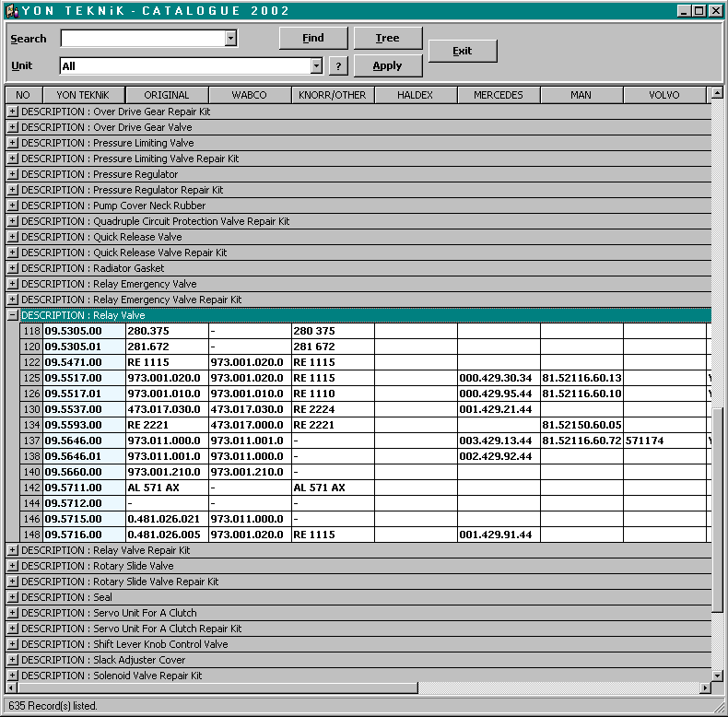This screenshot has width=728, height=717.
Task: Collapse the Relay Valve group
Action: click(x=13, y=315)
